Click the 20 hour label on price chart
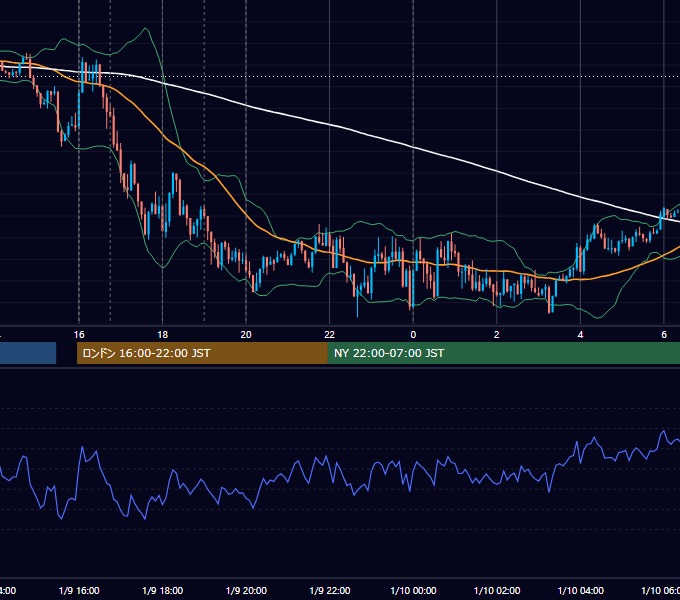 [246, 334]
